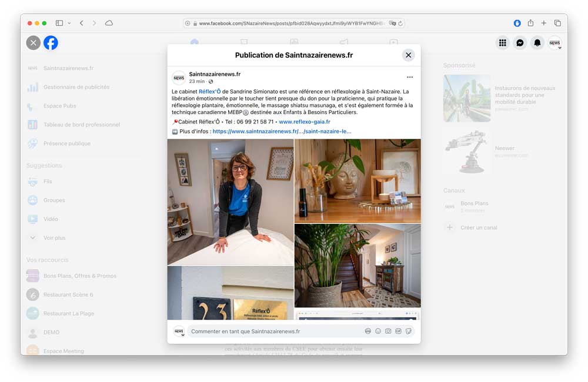
Task: Open the notifications bell
Action: pyautogui.click(x=537, y=43)
